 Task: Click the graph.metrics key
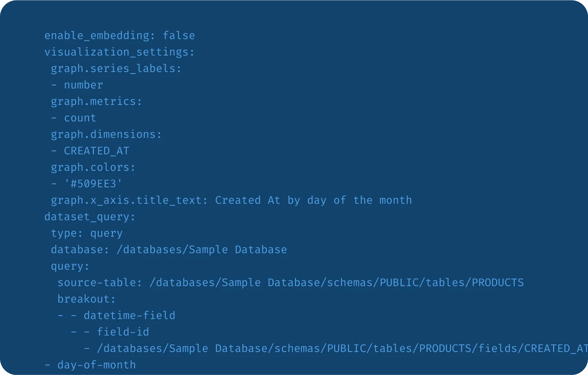tap(96, 102)
